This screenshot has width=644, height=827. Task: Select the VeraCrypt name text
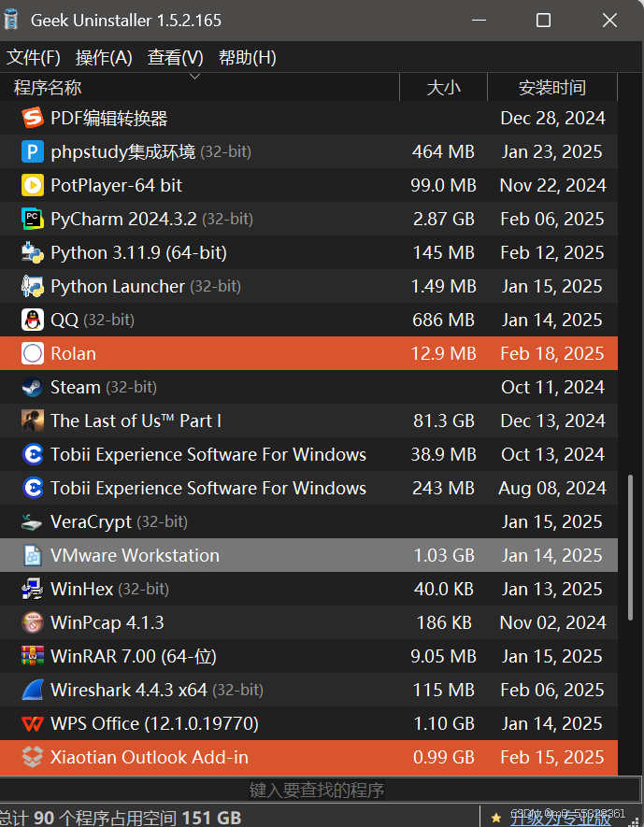pyautogui.click(x=91, y=522)
